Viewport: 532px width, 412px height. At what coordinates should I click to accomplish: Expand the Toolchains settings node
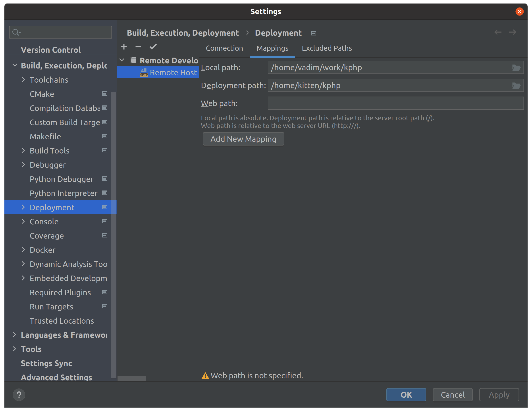(x=23, y=80)
